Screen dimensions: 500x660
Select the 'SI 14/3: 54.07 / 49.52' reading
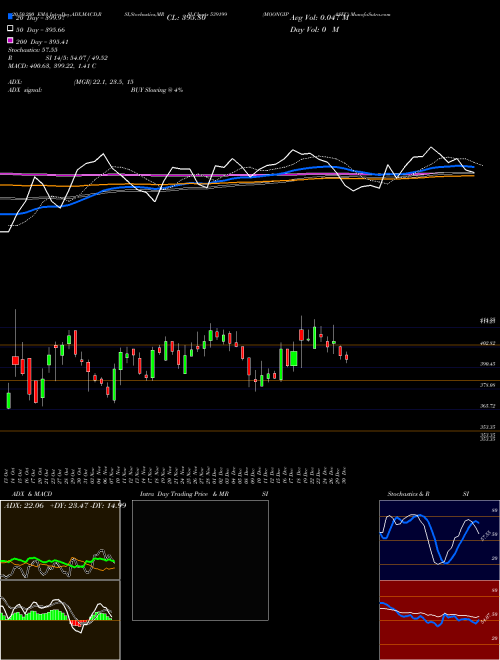pyautogui.click(x=77, y=58)
